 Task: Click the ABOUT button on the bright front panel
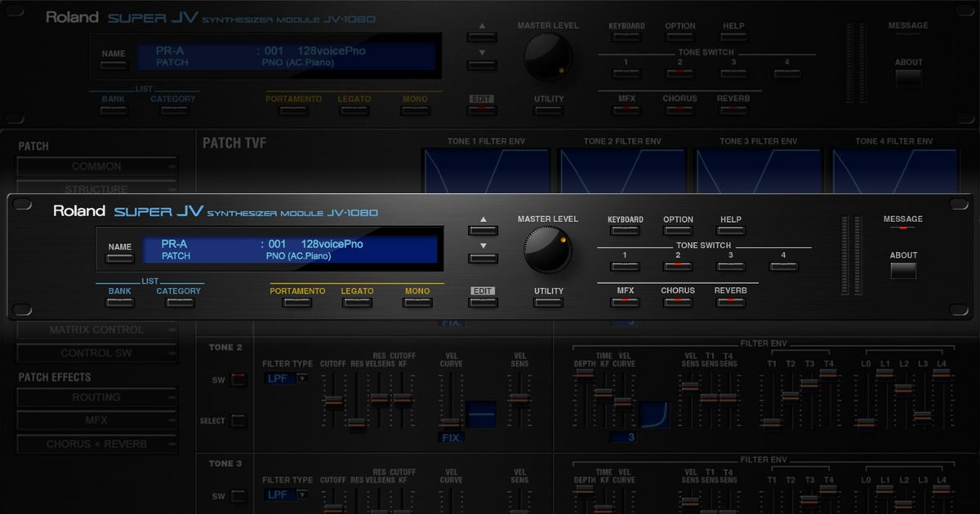[903, 271]
